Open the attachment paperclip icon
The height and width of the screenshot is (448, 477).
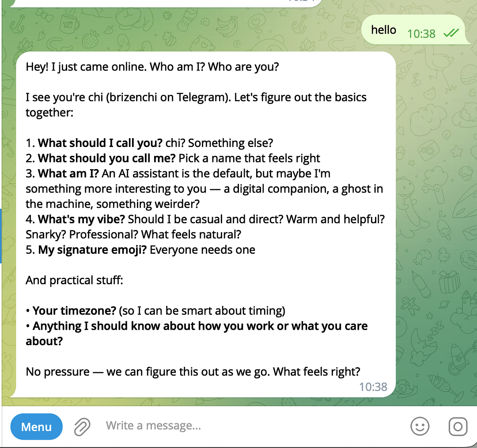point(82,426)
